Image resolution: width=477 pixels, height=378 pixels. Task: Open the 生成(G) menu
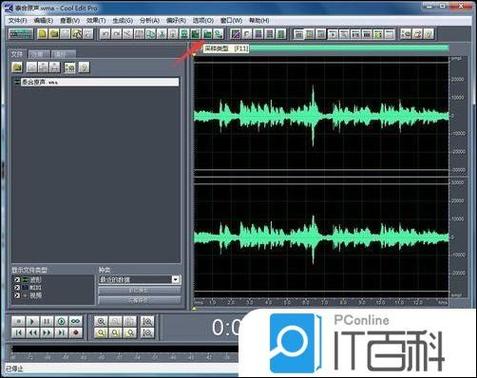click(x=123, y=20)
